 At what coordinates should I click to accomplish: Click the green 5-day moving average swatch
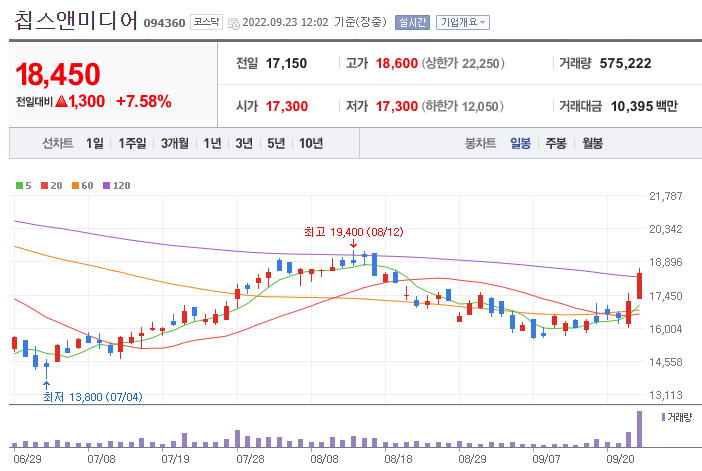pos(19,185)
